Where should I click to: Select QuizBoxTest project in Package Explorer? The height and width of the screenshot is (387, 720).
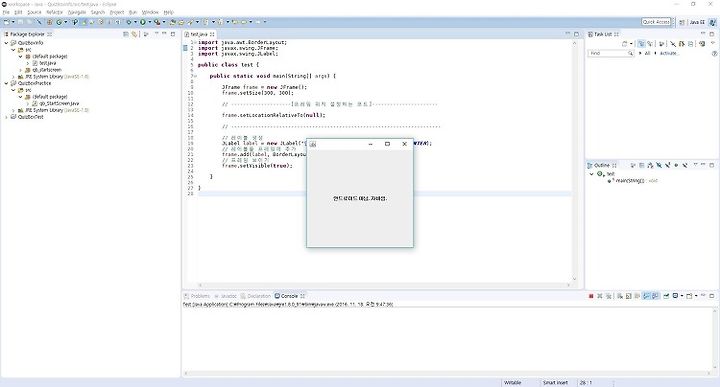pyautogui.click(x=31, y=117)
